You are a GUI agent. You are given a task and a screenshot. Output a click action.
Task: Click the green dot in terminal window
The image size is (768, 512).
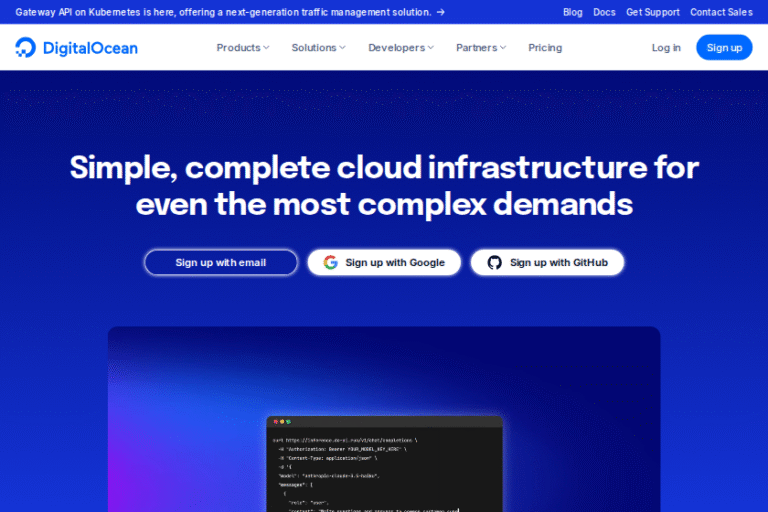288,422
